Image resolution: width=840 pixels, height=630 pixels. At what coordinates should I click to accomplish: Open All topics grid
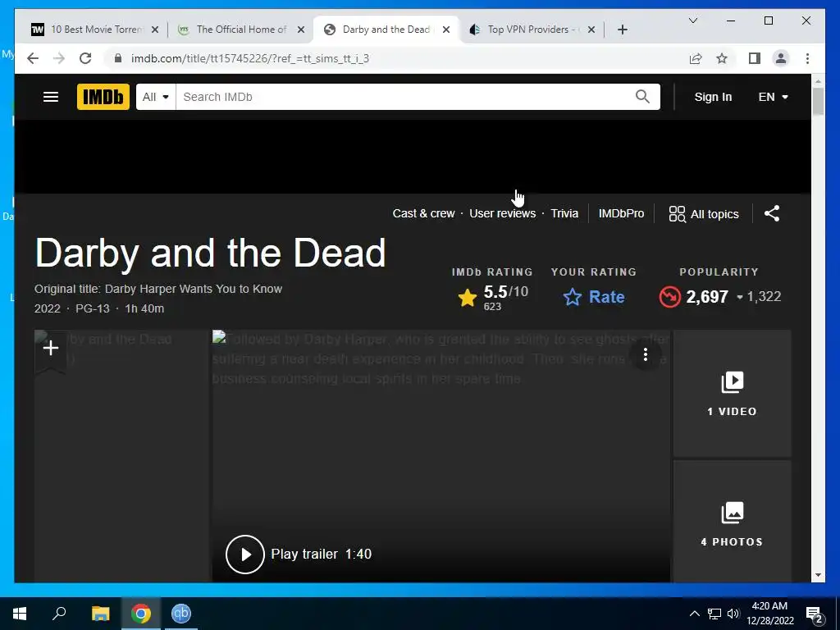click(704, 214)
